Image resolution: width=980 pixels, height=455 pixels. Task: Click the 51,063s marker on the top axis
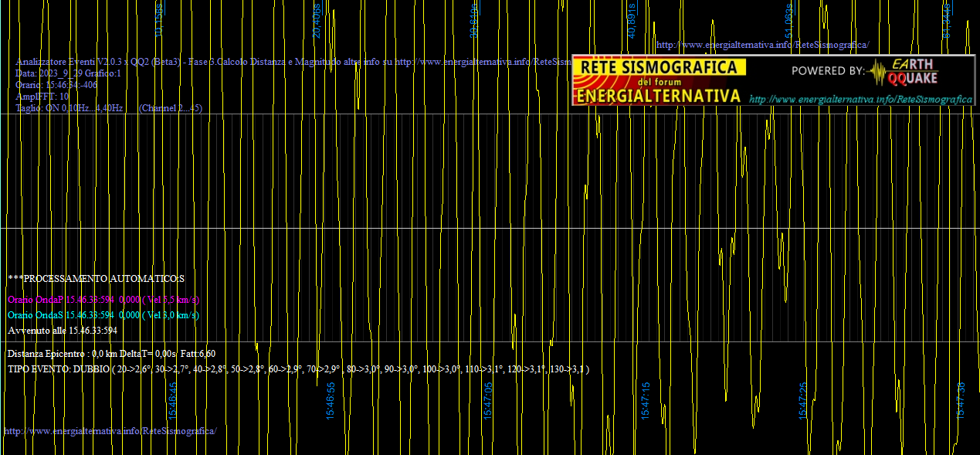[x=788, y=20]
